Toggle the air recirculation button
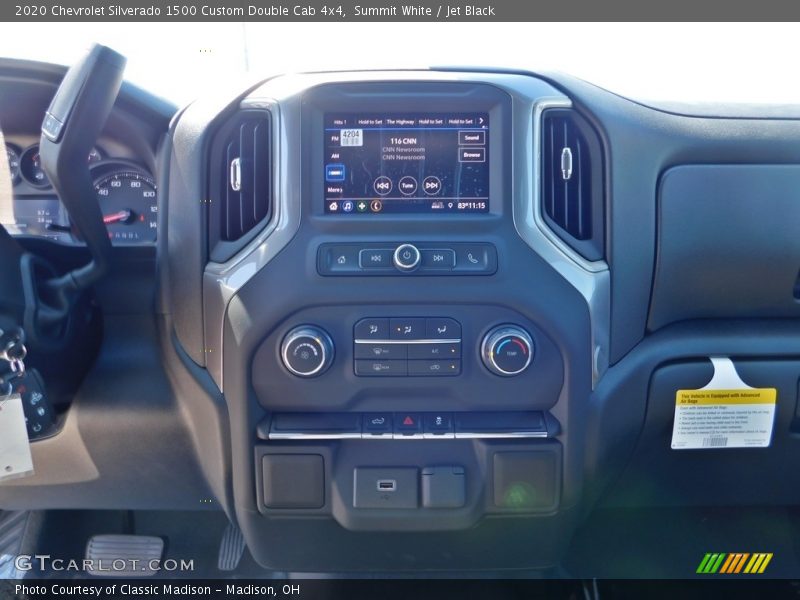The width and height of the screenshot is (800, 600). pyautogui.click(x=435, y=367)
